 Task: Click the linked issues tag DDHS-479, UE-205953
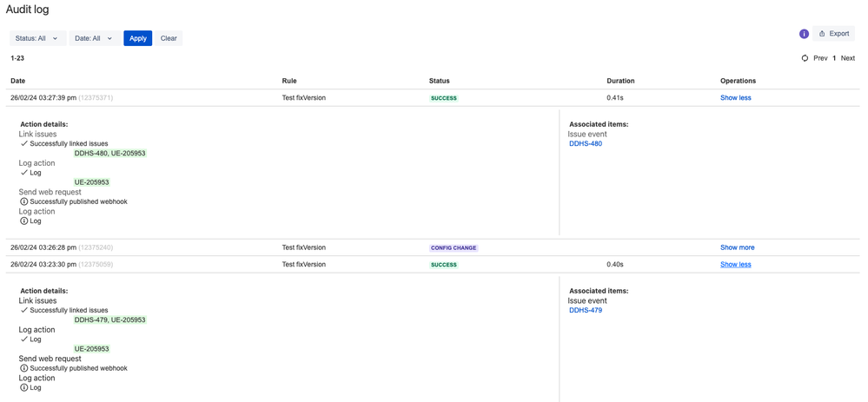[110, 320]
